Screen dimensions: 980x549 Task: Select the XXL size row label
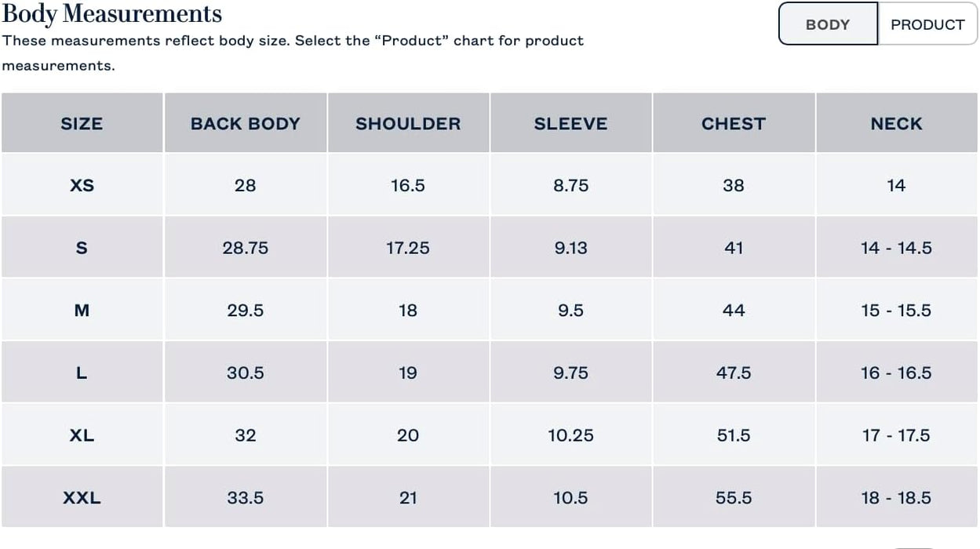click(82, 498)
